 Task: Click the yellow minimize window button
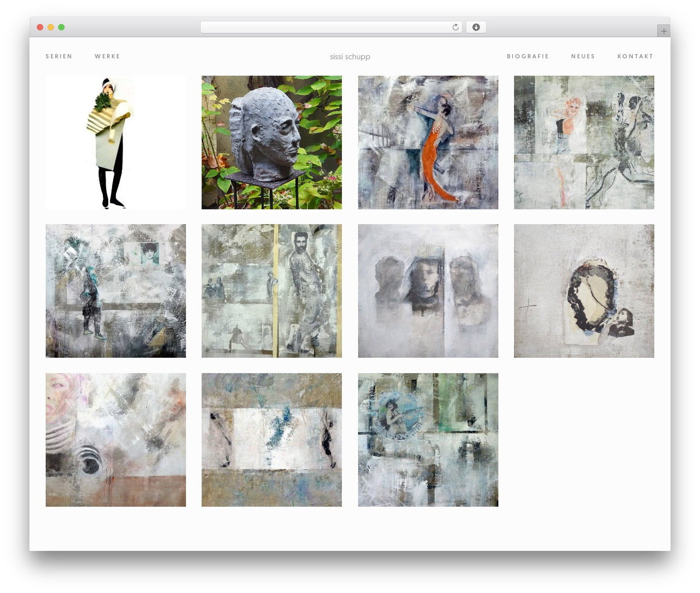[51, 27]
